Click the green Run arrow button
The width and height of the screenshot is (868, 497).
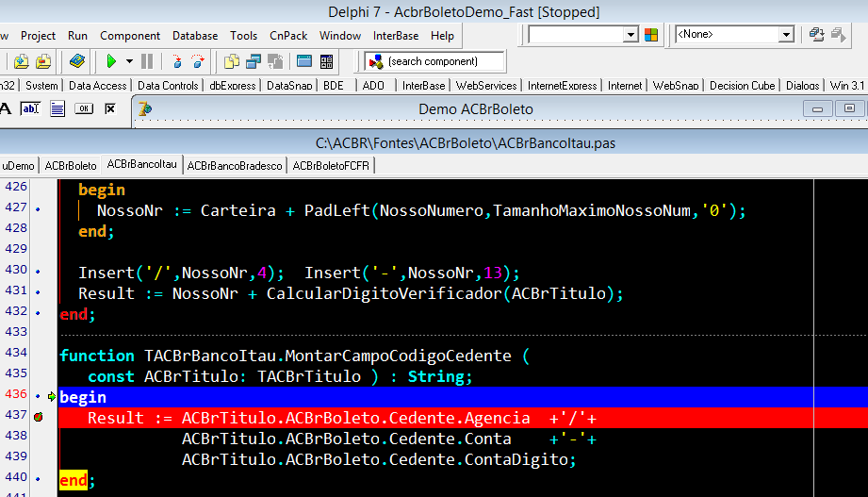coord(111,61)
